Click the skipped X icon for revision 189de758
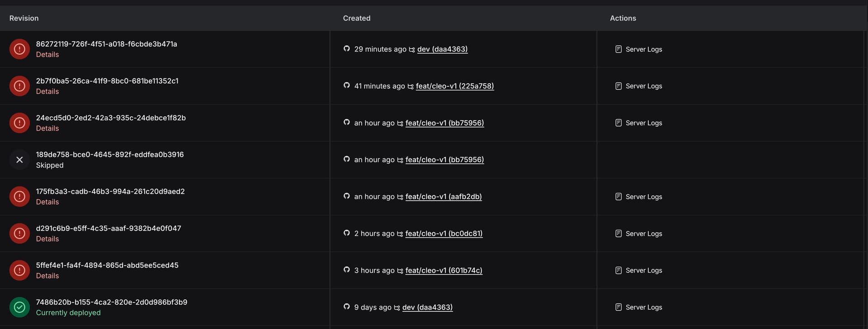 pyautogui.click(x=19, y=160)
